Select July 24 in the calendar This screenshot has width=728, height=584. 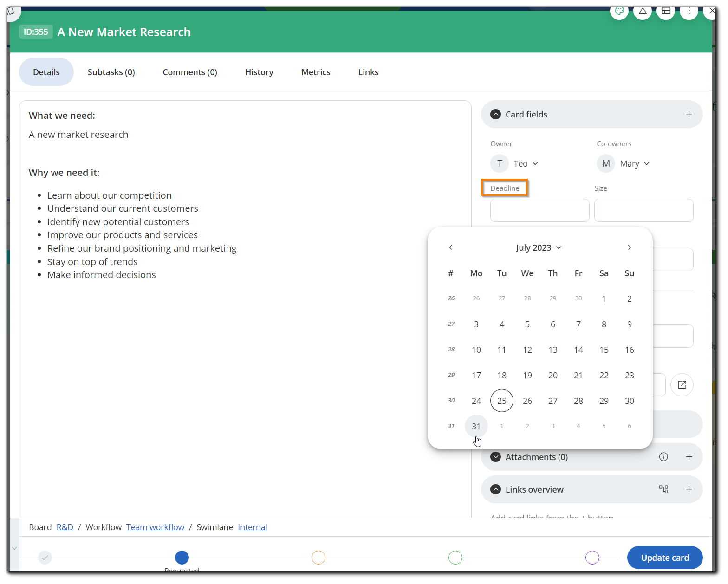click(476, 401)
